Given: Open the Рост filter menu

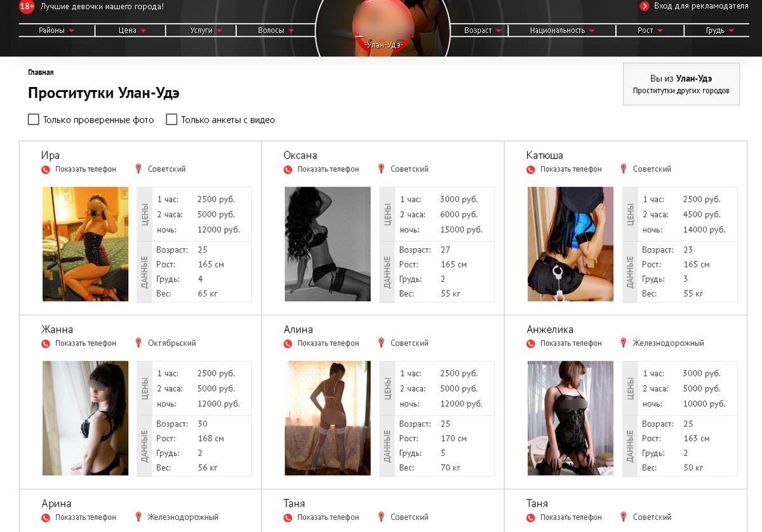Looking at the screenshot, I should pos(650,30).
